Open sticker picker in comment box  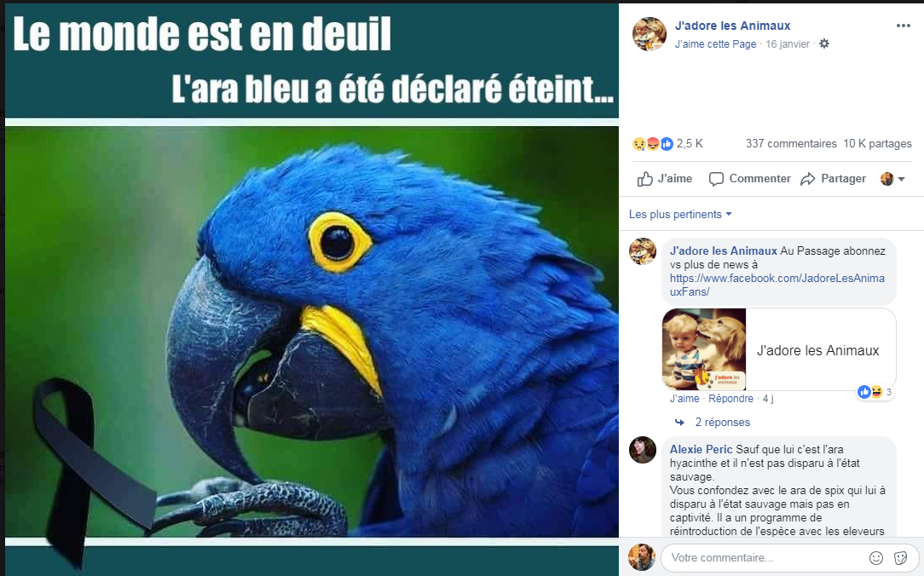tap(900, 558)
